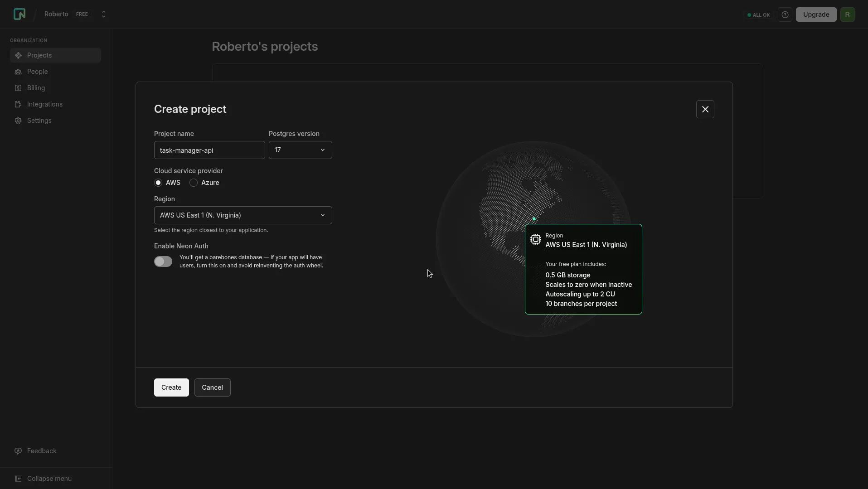Click the Feedback icon in sidebar

pos(18,451)
